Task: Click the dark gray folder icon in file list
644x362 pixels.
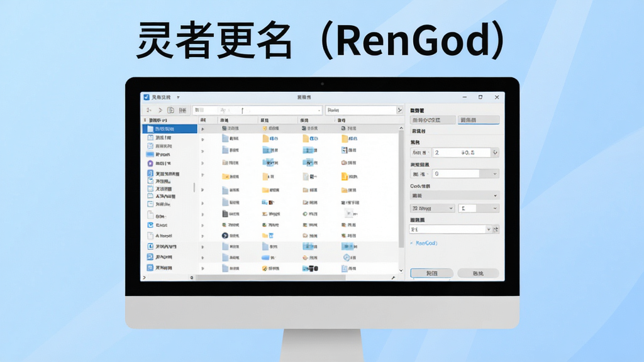Action: [225, 214]
